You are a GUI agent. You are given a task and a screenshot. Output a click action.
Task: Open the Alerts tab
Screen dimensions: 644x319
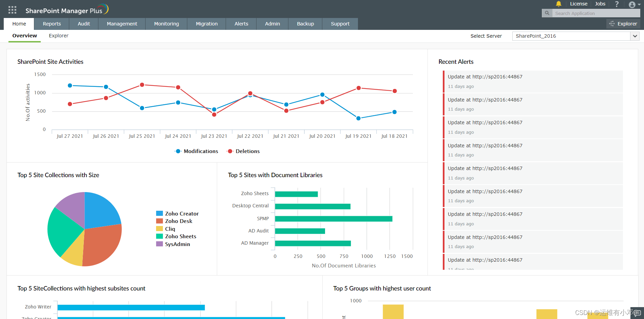click(x=241, y=24)
